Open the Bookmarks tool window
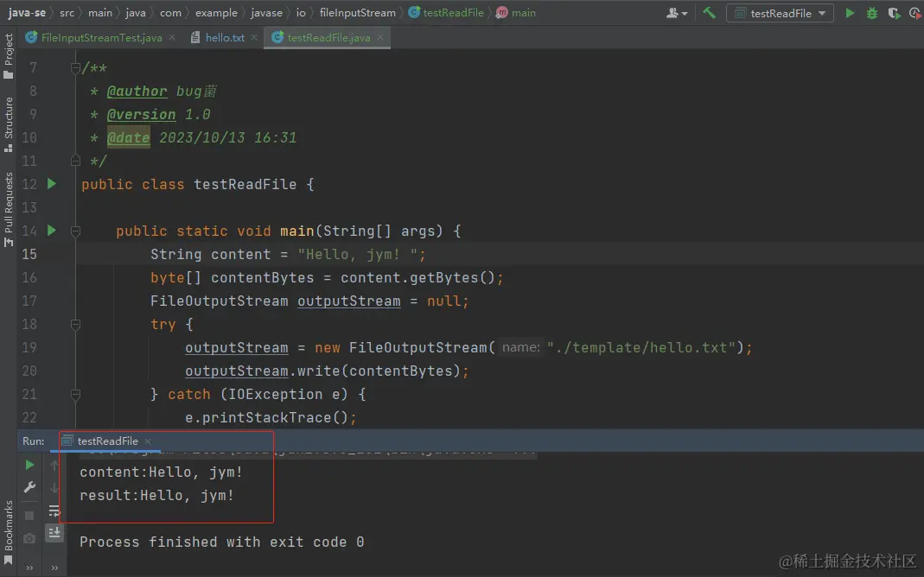 [x=9, y=533]
